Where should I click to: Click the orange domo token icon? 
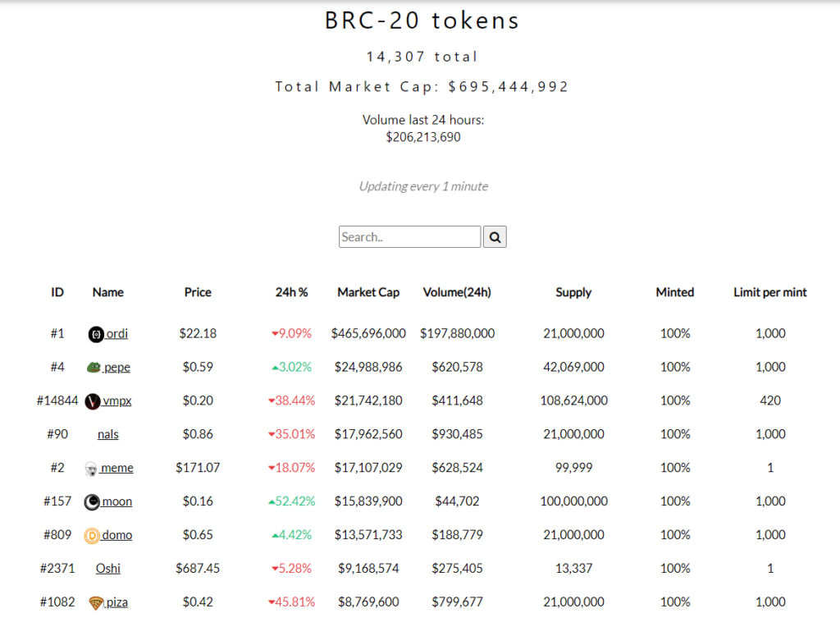(92, 536)
